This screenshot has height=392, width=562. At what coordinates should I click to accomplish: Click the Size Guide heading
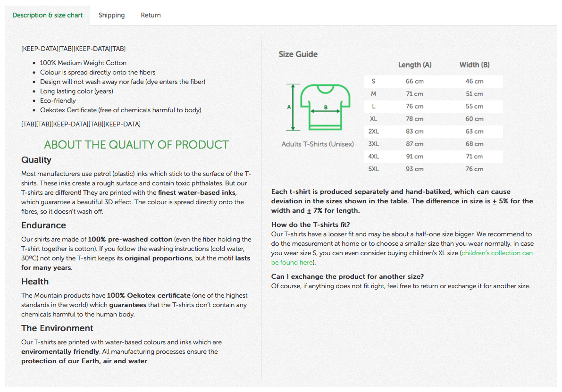[x=298, y=54]
